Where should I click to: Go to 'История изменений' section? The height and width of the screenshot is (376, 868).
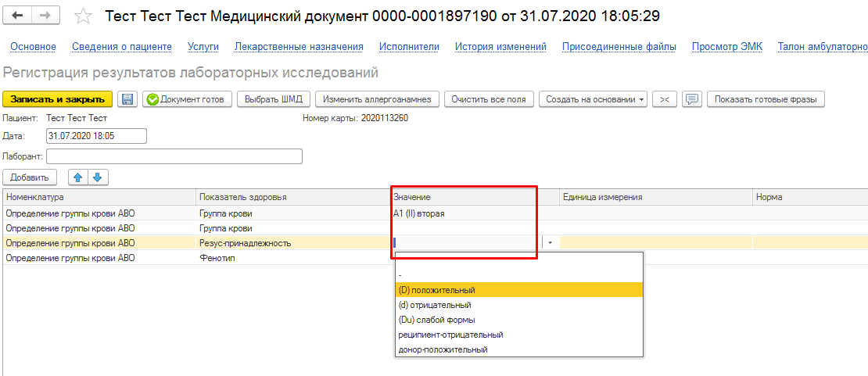[500, 47]
